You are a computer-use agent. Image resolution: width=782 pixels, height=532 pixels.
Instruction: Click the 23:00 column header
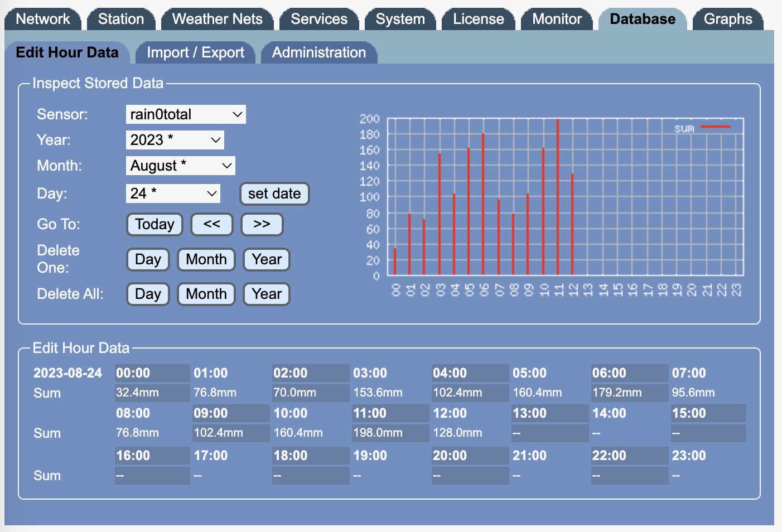[x=709, y=456]
